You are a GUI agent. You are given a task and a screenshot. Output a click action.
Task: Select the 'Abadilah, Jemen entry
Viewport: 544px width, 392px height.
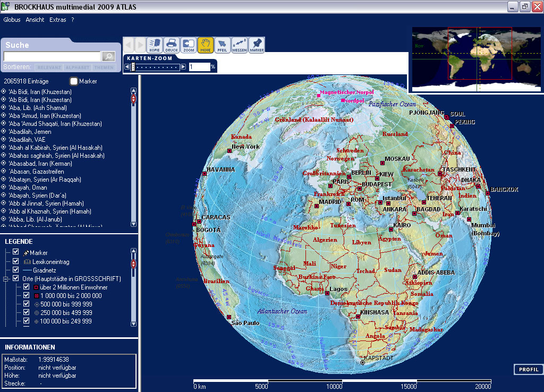tap(30, 132)
